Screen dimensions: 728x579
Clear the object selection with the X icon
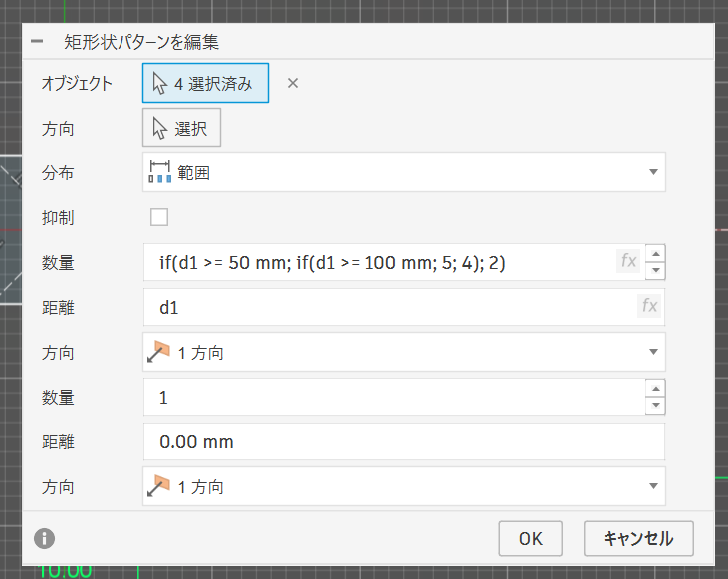click(x=293, y=83)
